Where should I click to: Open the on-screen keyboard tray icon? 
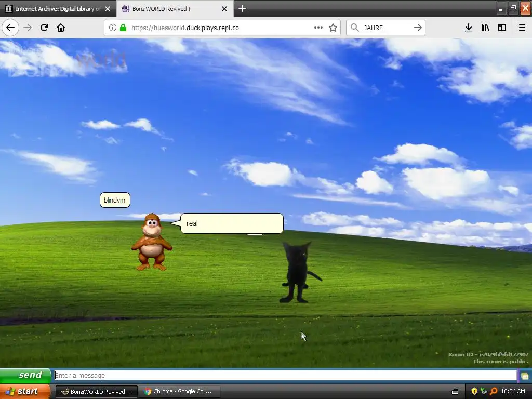pos(455,392)
